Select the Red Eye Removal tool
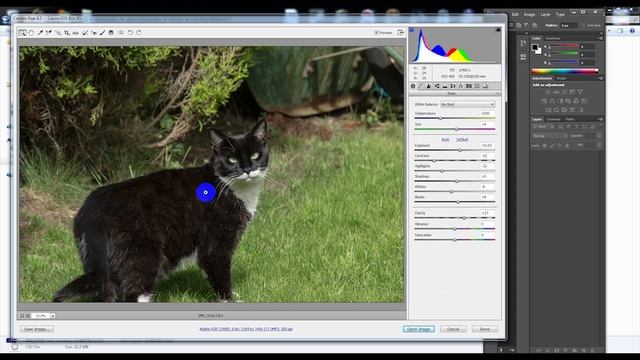The width and height of the screenshot is (640, 360). (94, 33)
